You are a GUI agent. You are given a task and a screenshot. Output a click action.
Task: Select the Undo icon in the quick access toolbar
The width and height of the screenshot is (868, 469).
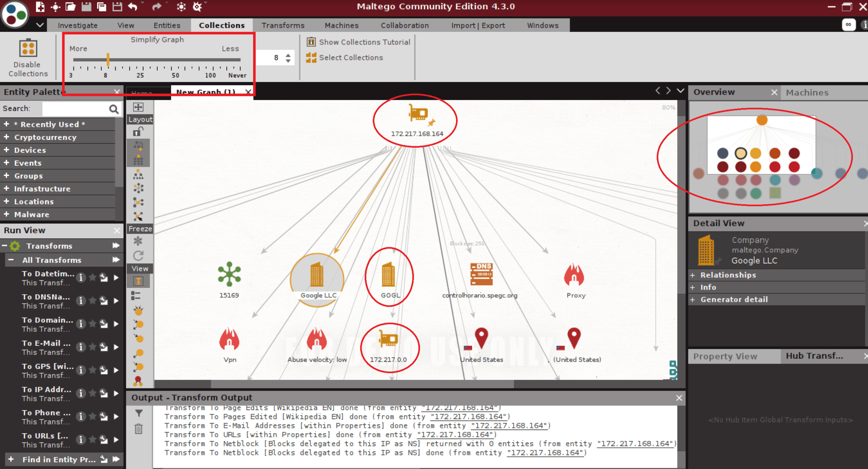click(133, 7)
